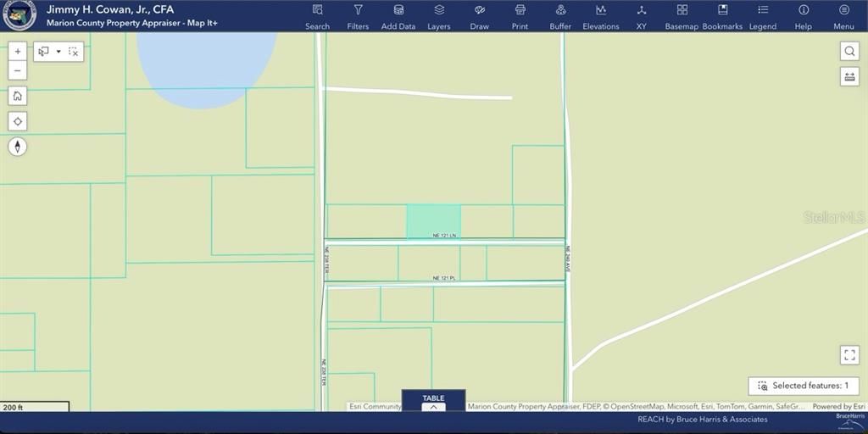The width and height of the screenshot is (868, 434).
Task: Open the Layers panel
Action: [x=439, y=16]
